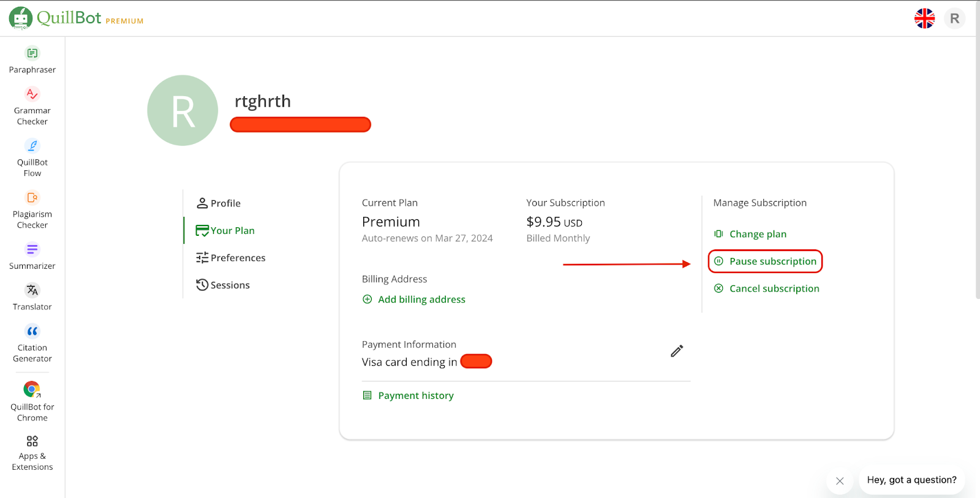Click 'Auto-renews on Mar 27, 2024'
This screenshot has width=980, height=498.
pyautogui.click(x=428, y=238)
